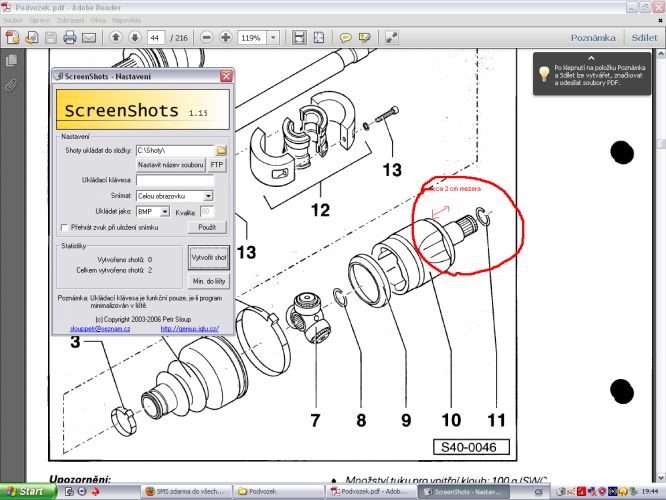The width and height of the screenshot is (666, 500).
Task: Click Nastavit název souboru button
Action: [x=170, y=165]
